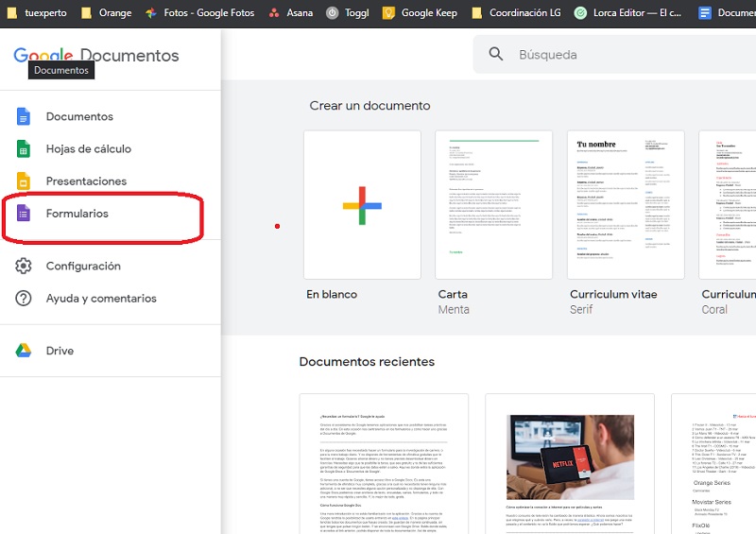Click the Google Drive triangle icon
The height and width of the screenshot is (534, 756).
click(23, 351)
